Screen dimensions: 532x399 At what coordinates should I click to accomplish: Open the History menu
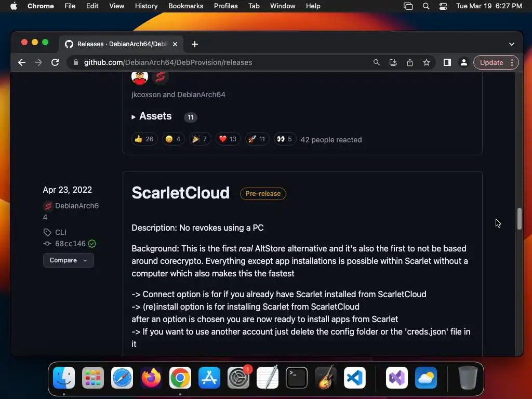click(x=146, y=6)
